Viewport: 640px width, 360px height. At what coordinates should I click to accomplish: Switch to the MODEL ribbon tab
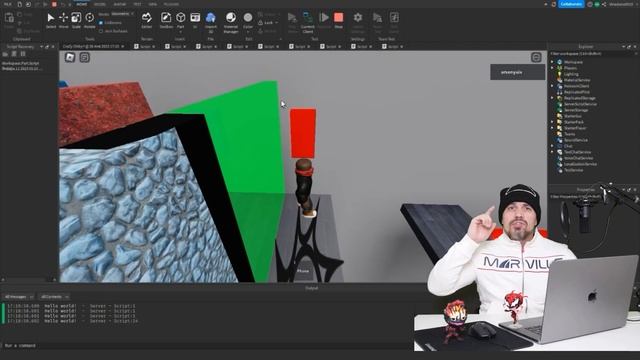pyautogui.click(x=100, y=4)
